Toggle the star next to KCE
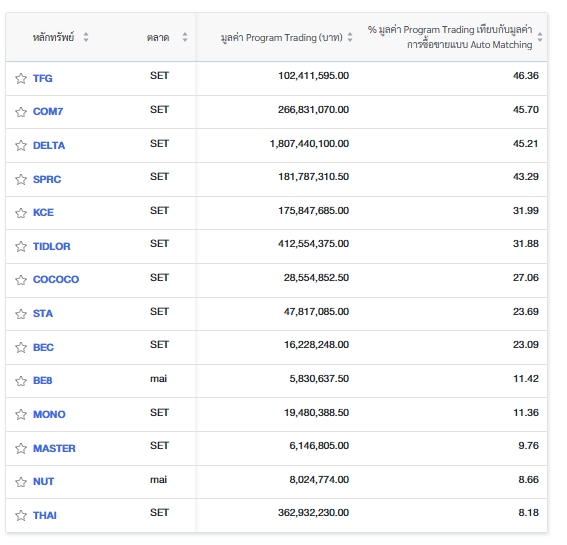 [x=21, y=213]
